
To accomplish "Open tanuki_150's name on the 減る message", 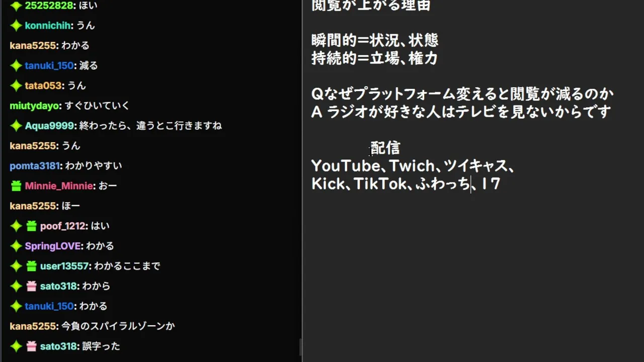I will (x=49, y=66).
